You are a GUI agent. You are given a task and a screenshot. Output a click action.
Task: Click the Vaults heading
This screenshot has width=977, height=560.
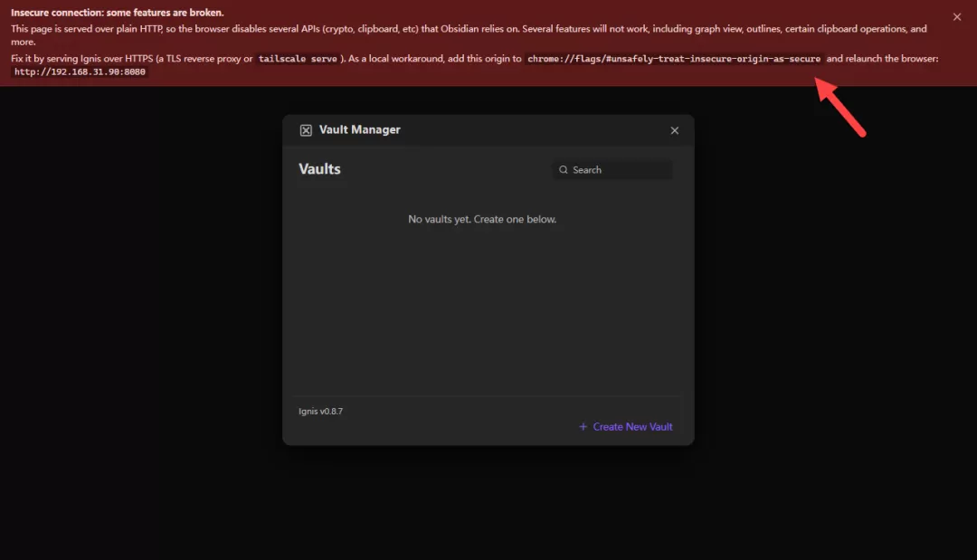click(x=319, y=169)
